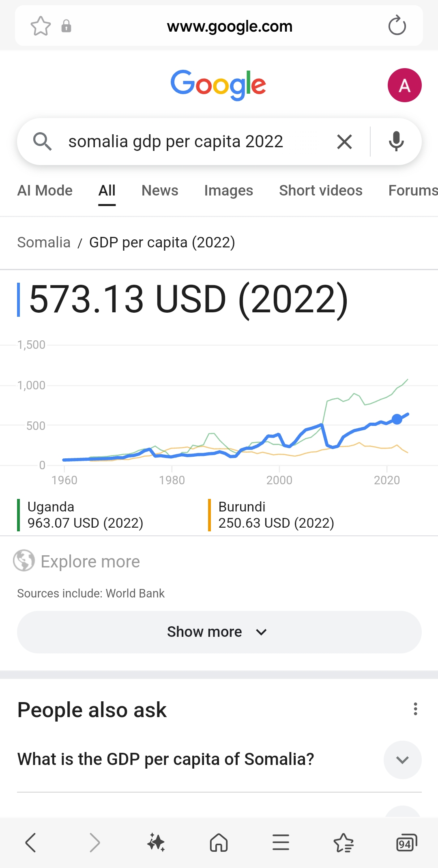Click the blue 2022 data point on chart

click(x=397, y=419)
